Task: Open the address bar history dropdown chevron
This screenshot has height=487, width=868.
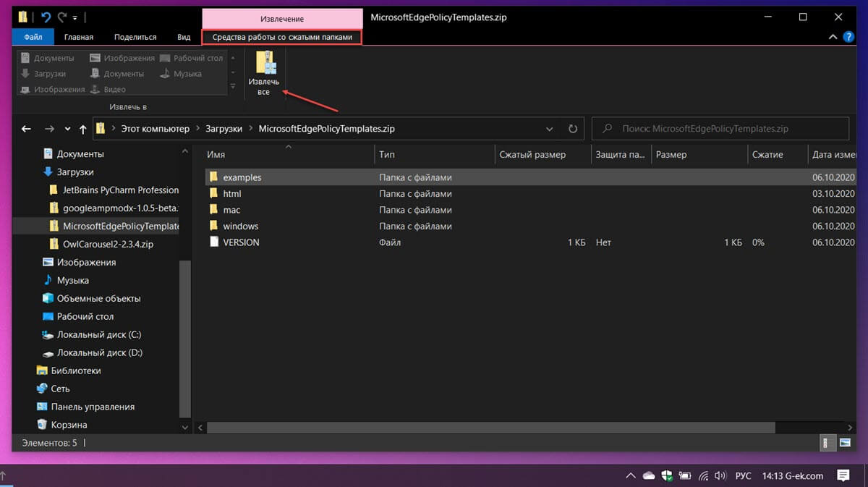Action: tap(550, 129)
